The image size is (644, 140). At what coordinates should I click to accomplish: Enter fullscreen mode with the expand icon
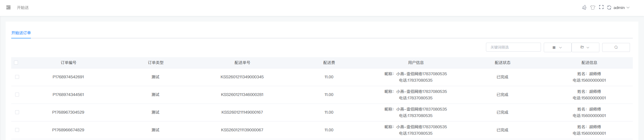(601, 7)
